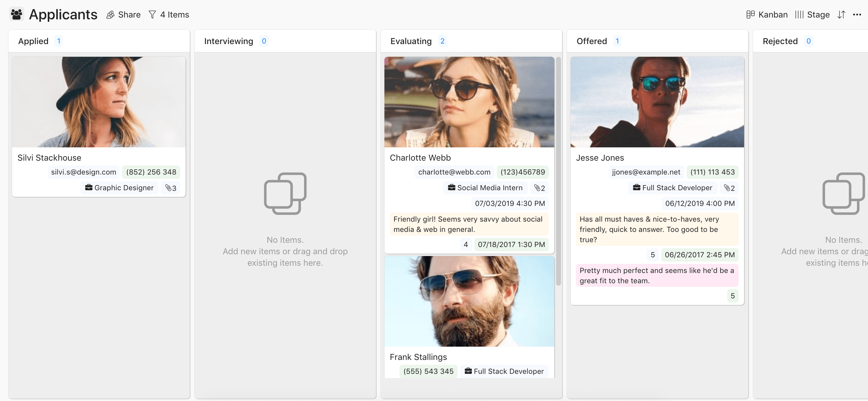Open Frank Stallings's photo thumbnail
The height and width of the screenshot is (401, 868).
point(469,301)
